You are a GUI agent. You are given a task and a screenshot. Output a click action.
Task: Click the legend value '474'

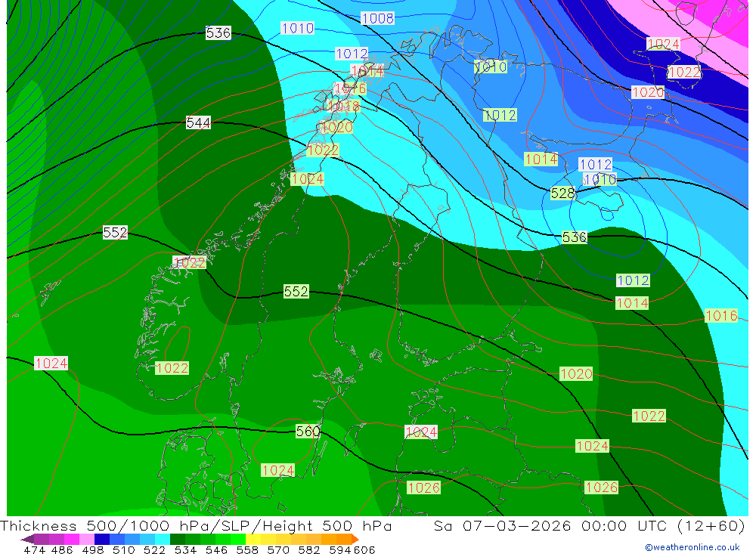pos(34,549)
